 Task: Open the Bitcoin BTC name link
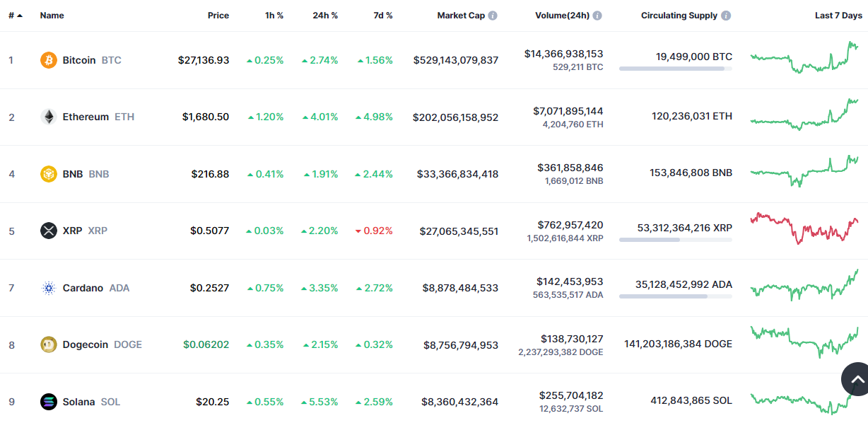tap(92, 60)
